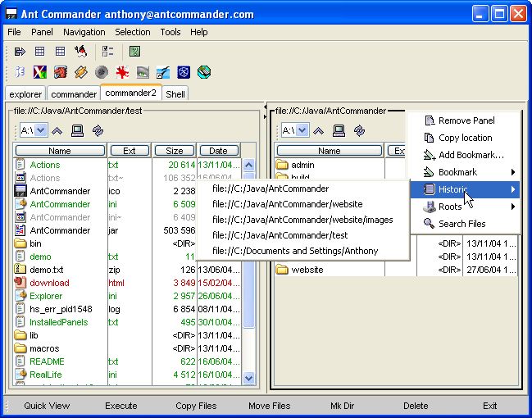The image size is (532, 418).
Task: Sort left panel by Size column header
Action: click(x=174, y=151)
